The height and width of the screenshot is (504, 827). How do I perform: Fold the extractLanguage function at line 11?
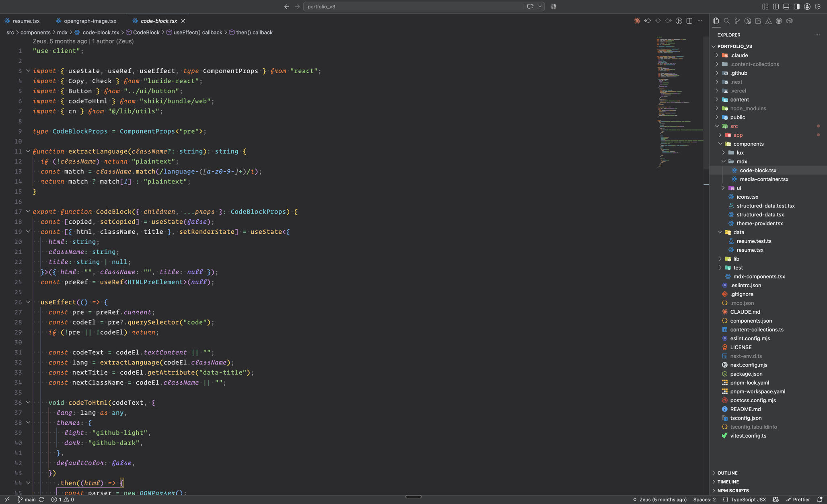(28, 151)
